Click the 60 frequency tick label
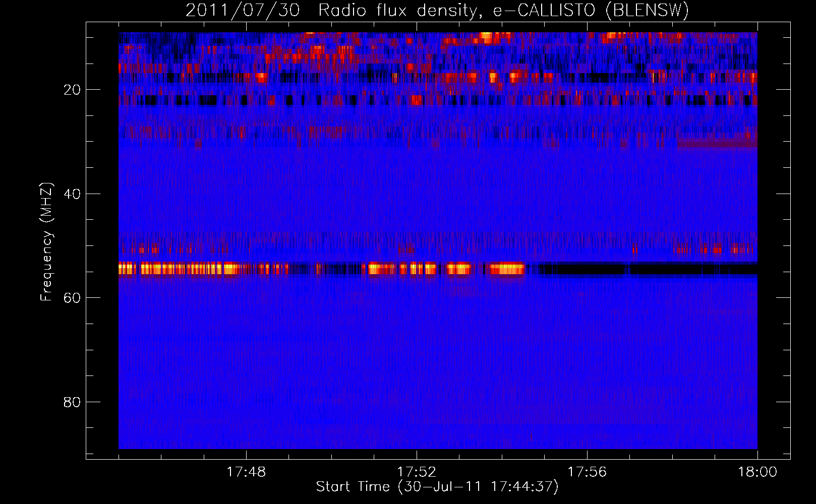 [73, 298]
